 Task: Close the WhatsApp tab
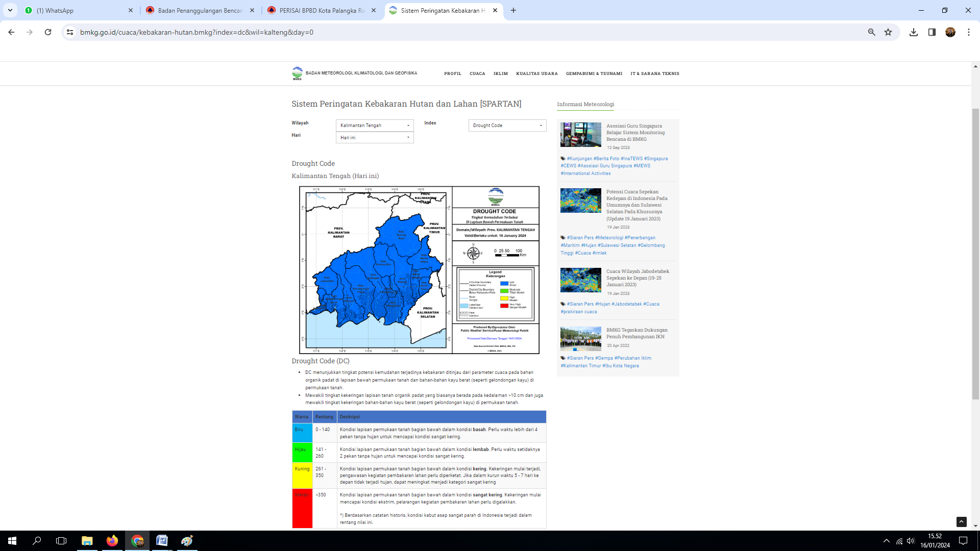point(131,10)
